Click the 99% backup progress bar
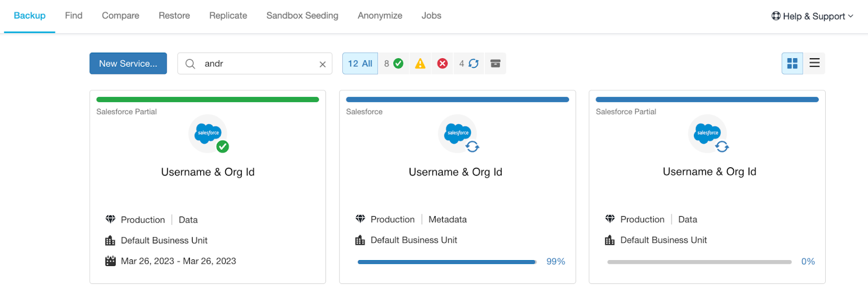 click(x=447, y=262)
